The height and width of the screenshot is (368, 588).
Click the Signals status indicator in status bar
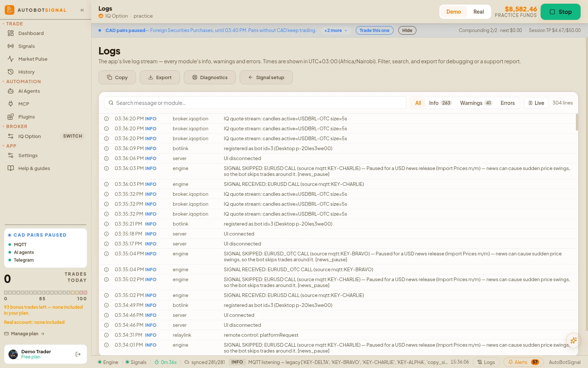136,362
